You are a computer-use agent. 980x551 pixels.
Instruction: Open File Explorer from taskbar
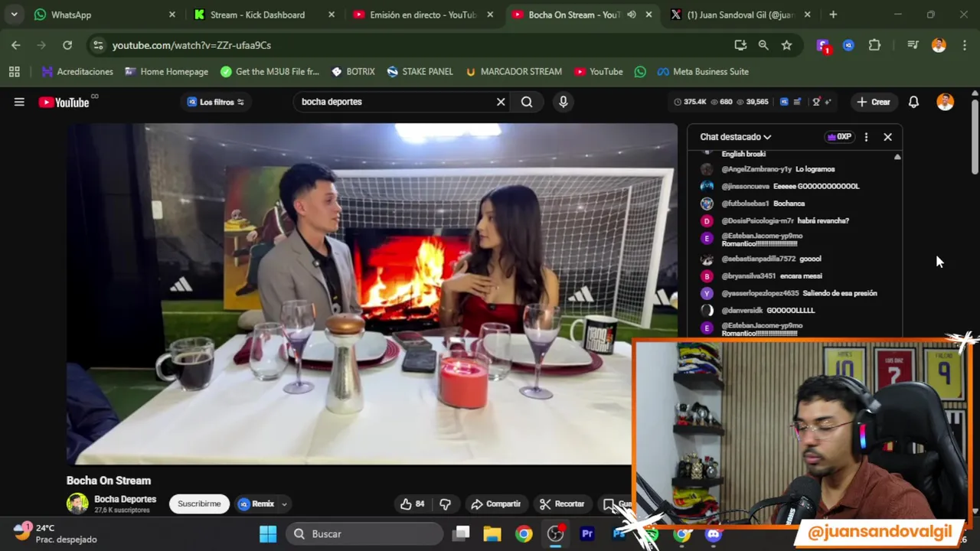click(492, 533)
